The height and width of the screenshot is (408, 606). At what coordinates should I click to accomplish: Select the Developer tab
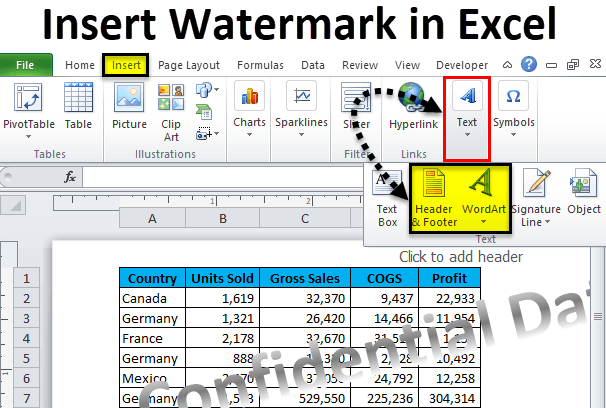(x=462, y=65)
